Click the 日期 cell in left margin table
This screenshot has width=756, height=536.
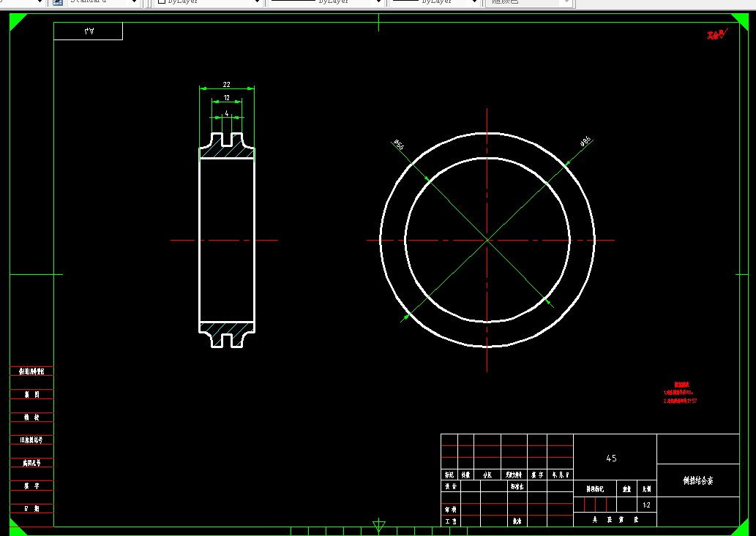coord(31,508)
